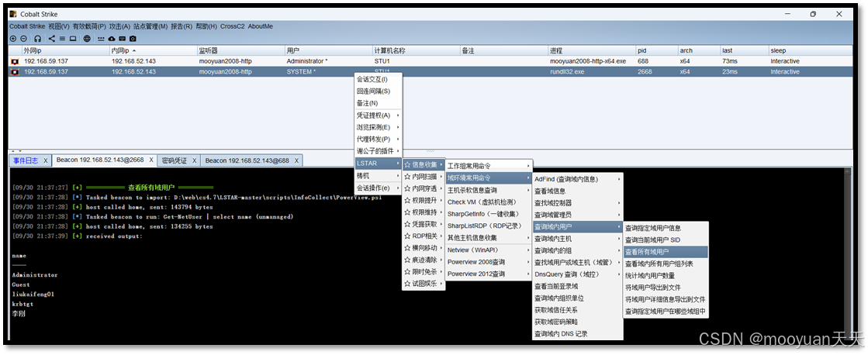Screen dimensions: 868x355
Task: Select Check VM (虚拟机检测) menu item
Action: (489, 202)
